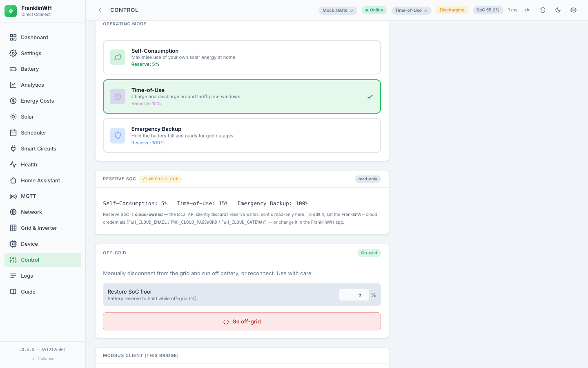This screenshot has width=588, height=368.
Task: Open Settings in the sidebar
Action: [x=42, y=53]
